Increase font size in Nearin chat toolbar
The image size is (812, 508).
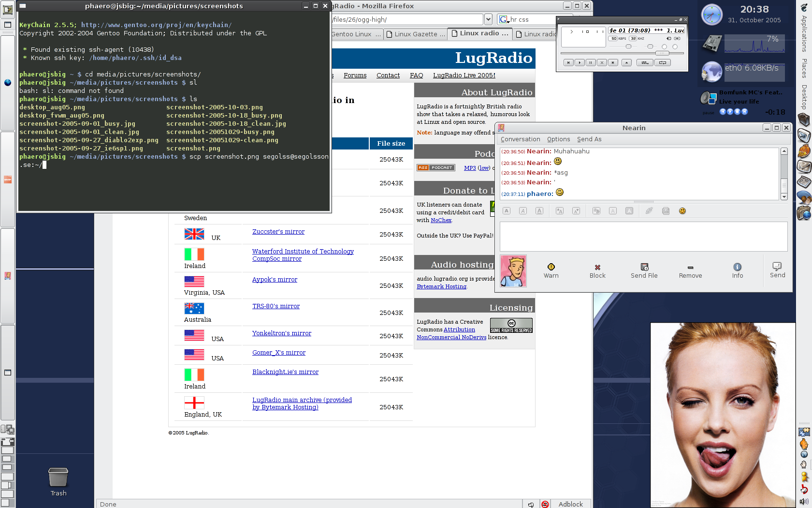[x=560, y=211]
